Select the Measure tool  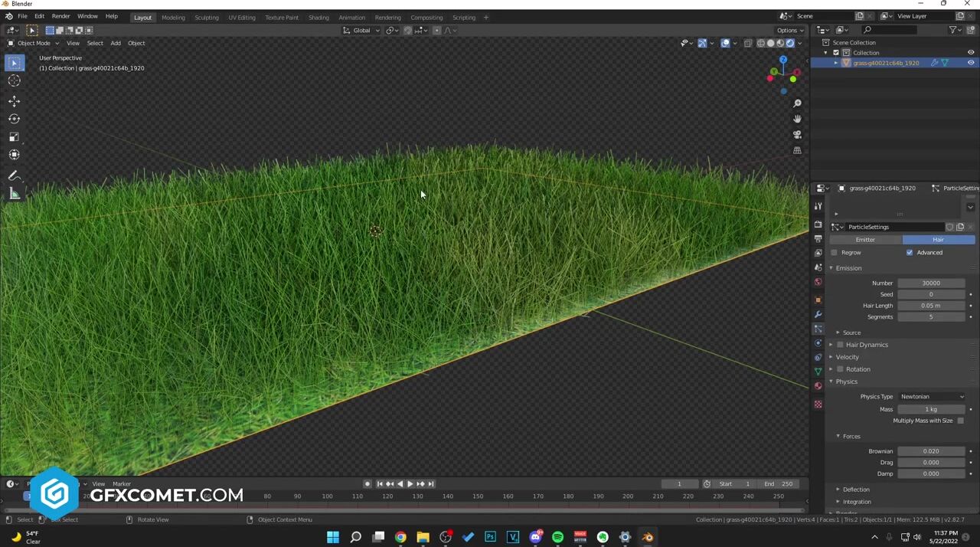point(15,194)
